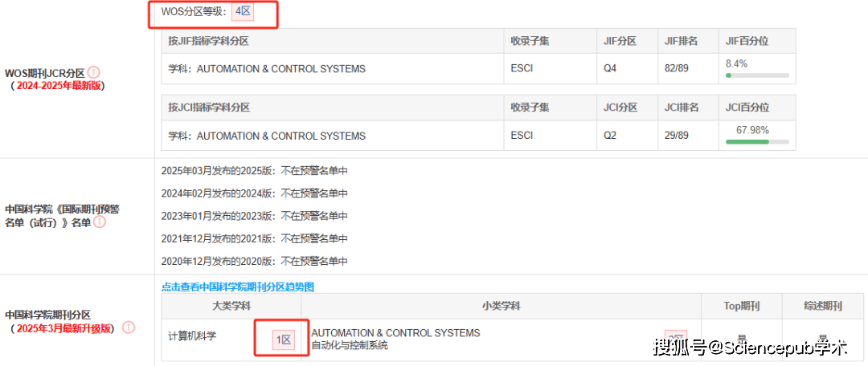The width and height of the screenshot is (868, 366).
Task: Click the 4区 WOS rank badge
Action: pos(243,10)
